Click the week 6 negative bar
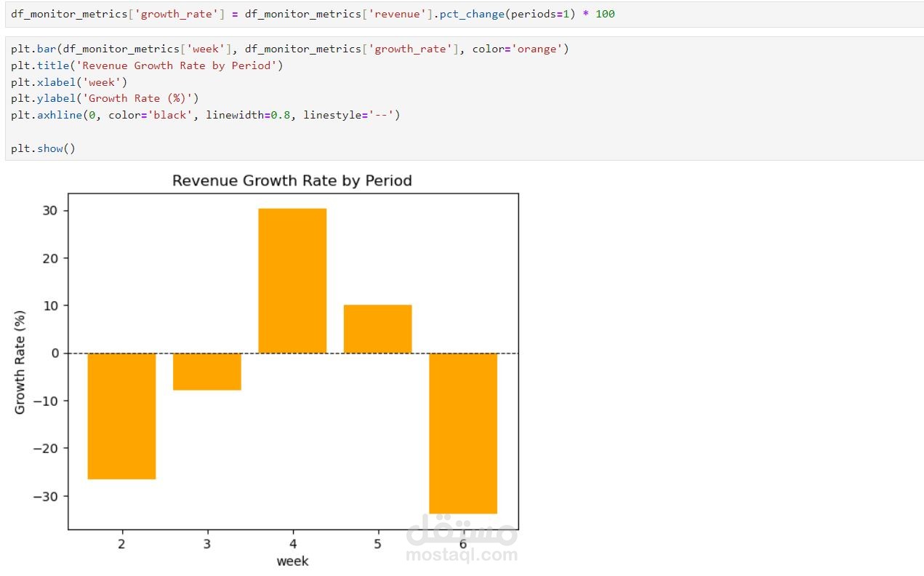The height and width of the screenshot is (576, 924). (463, 433)
